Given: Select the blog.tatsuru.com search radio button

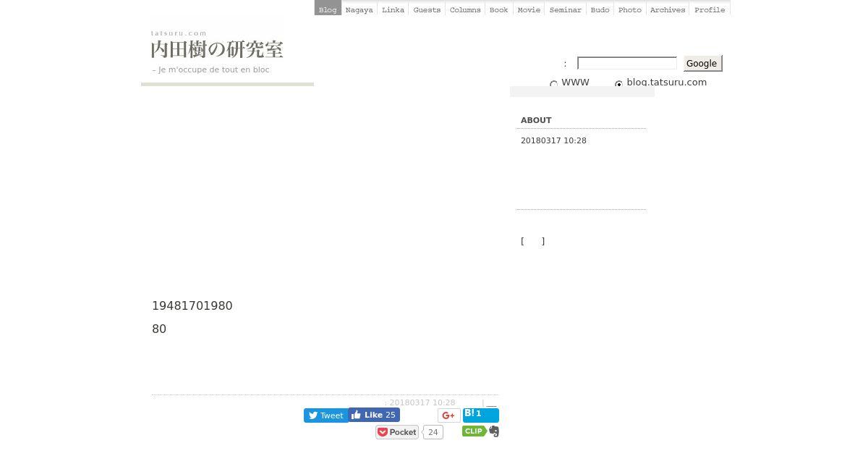Looking at the screenshot, I should [x=619, y=84].
